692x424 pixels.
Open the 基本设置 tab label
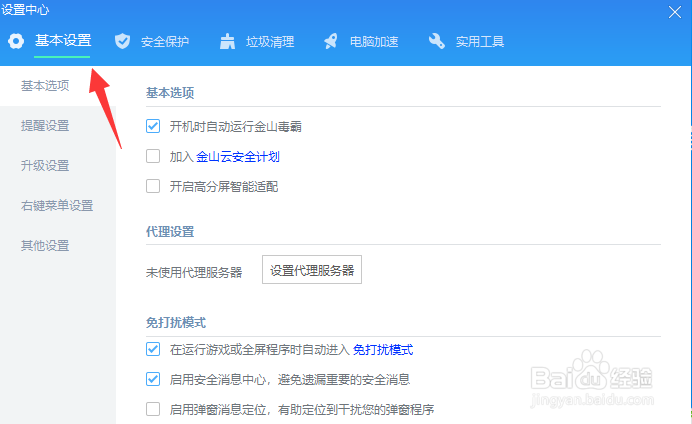pyautogui.click(x=63, y=41)
